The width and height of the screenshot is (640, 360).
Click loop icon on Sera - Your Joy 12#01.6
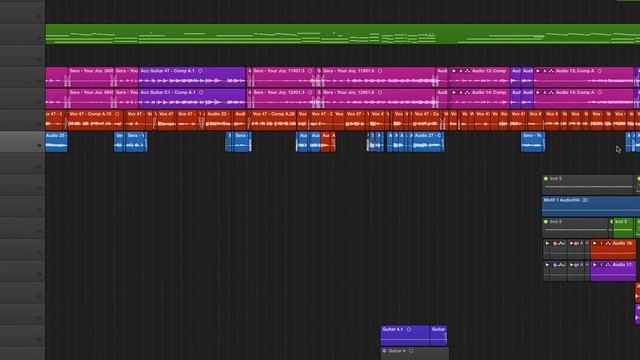click(x=380, y=93)
